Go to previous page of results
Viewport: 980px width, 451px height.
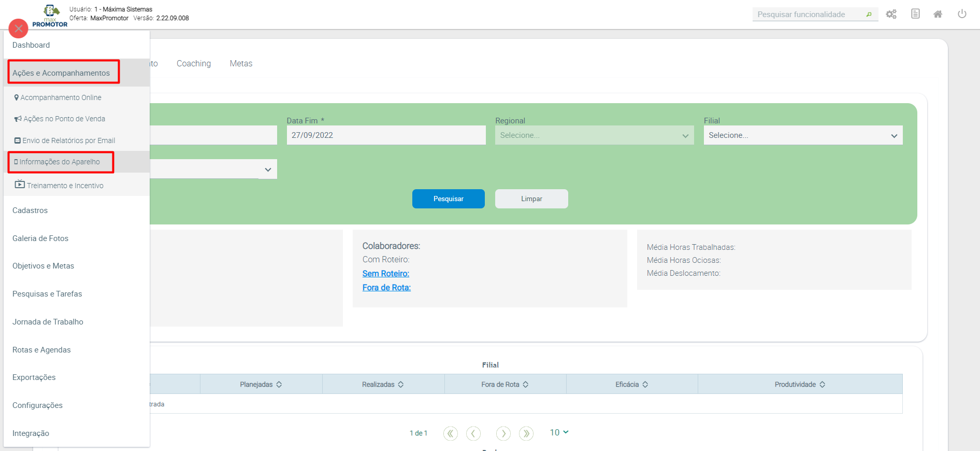[x=473, y=433]
